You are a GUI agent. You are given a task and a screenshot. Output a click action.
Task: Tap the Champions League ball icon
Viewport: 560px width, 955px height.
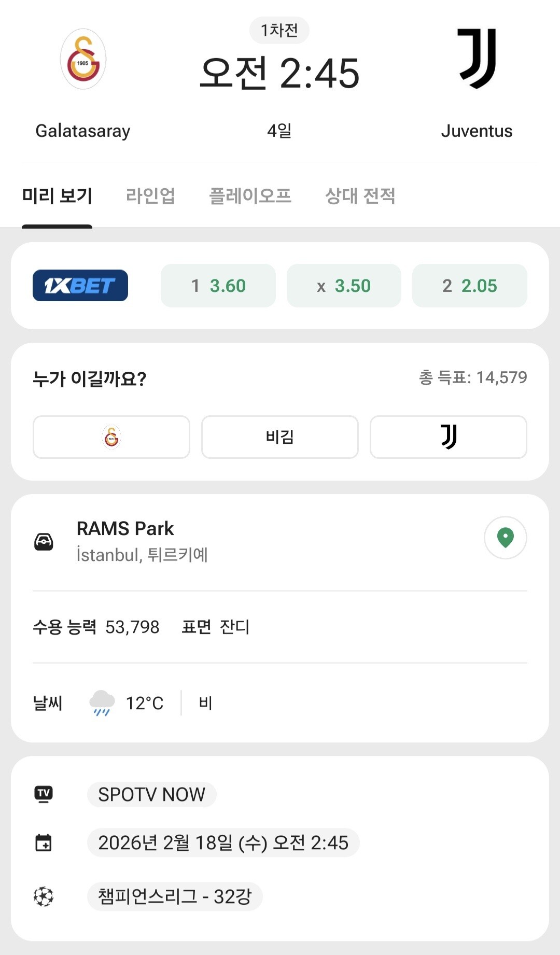click(44, 896)
